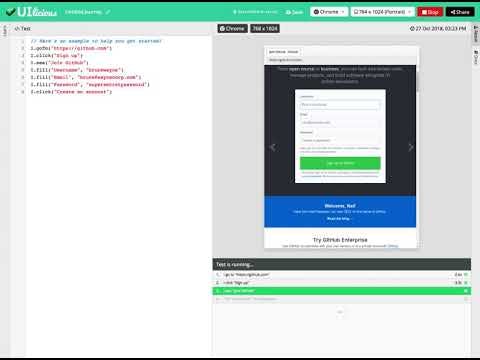Place cursor on I.fill 'Username' code line

click(77, 70)
